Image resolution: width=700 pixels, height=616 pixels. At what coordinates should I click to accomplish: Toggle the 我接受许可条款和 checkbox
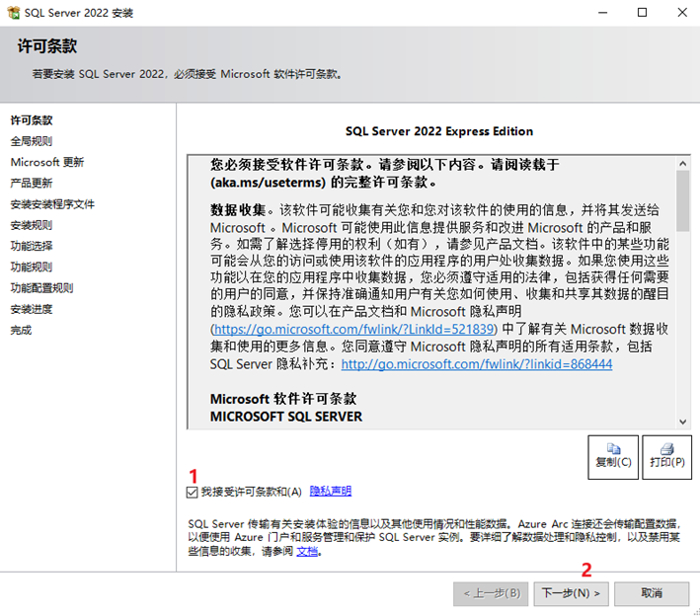(x=192, y=492)
